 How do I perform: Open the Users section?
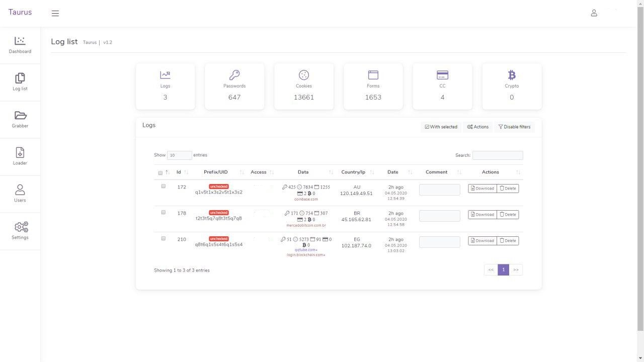(20, 194)
